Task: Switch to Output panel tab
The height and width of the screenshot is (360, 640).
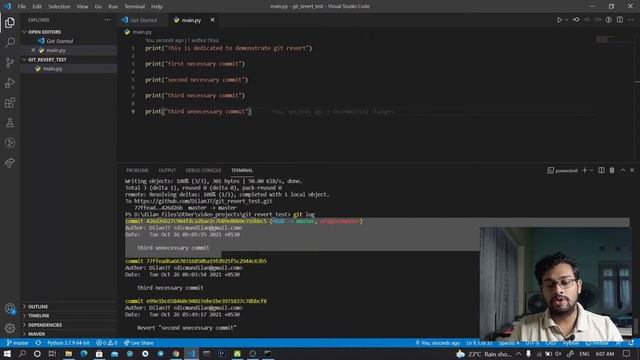Action: (x=167, y=170)
